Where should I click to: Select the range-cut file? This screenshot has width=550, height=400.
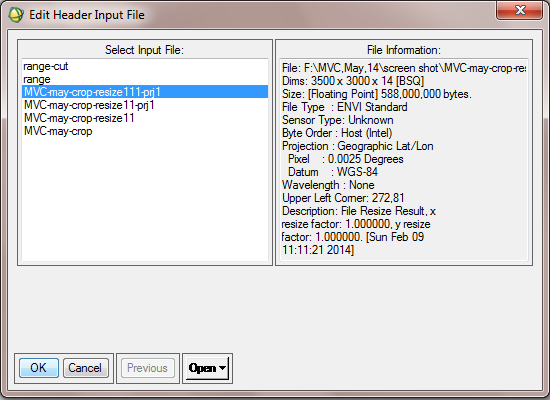click(x=46, y=66)
